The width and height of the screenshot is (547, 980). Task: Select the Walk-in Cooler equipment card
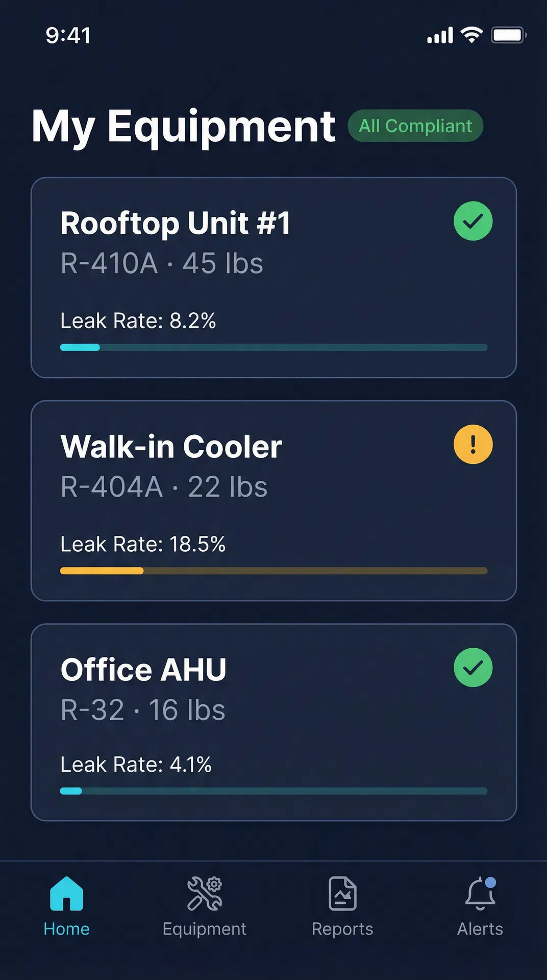click(273, 499)
